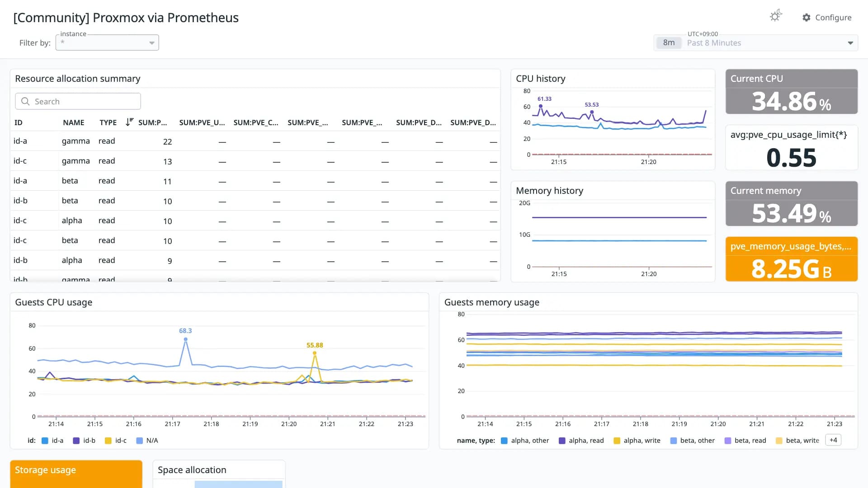This screenshot has height=488, width=868.
Task: Click the sort arrow icon beside SUM:P column
Action: (x=129, y=122)
